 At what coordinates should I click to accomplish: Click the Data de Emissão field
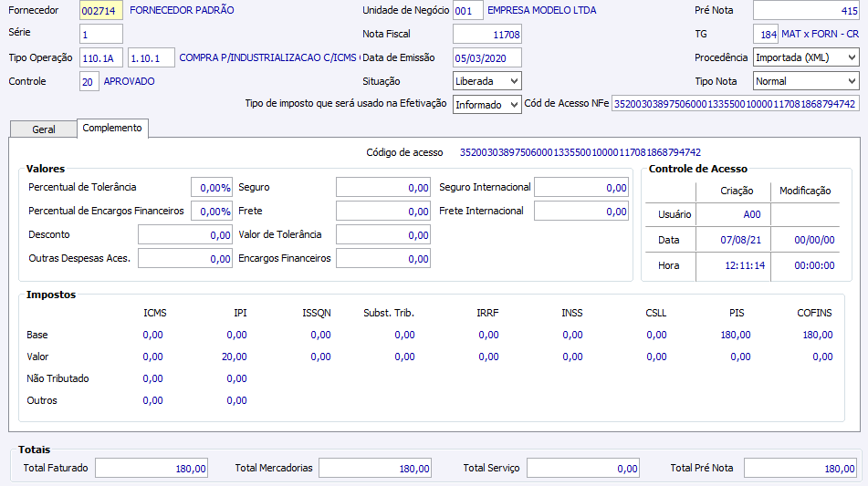coord(487,57)
